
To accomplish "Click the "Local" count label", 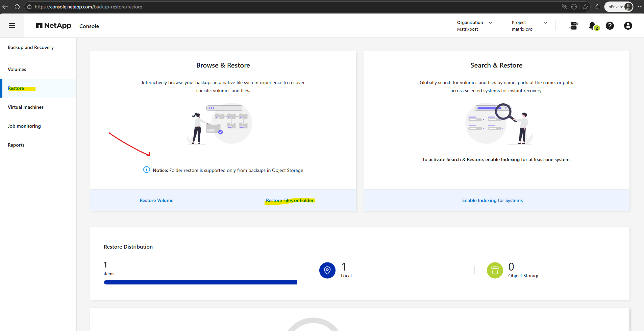I will point(346,276).
